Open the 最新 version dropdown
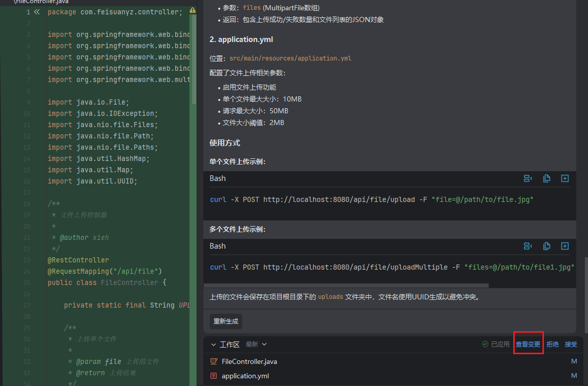The height and width of the screenshot is (386, 588). coord(256,344)
